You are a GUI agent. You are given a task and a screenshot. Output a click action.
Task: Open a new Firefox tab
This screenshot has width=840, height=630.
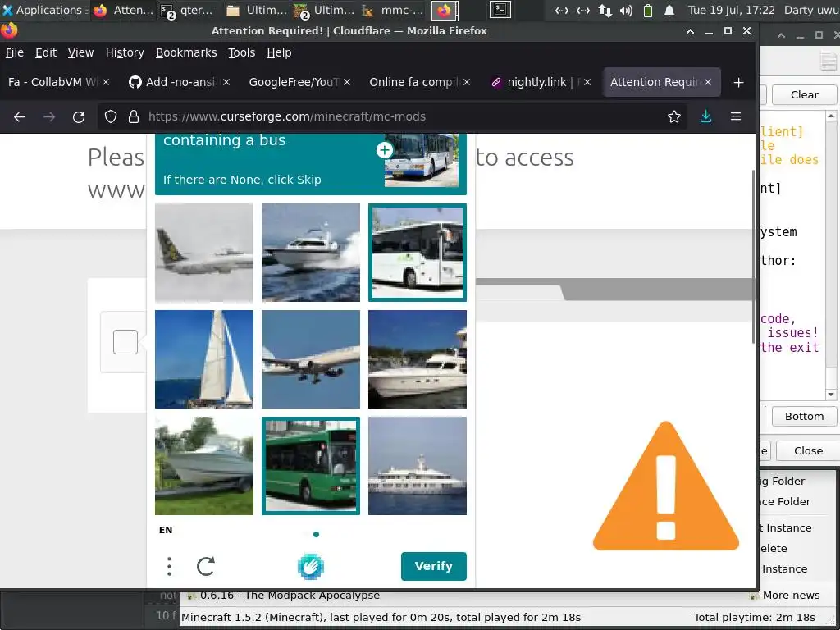pos(738,83)
